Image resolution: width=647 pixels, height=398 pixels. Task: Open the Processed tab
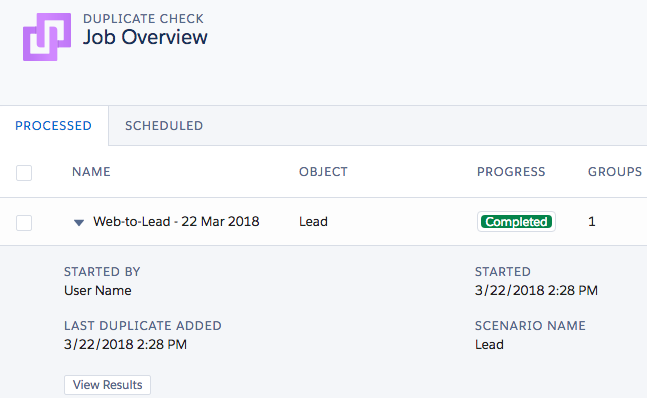(x=54, y=126)
